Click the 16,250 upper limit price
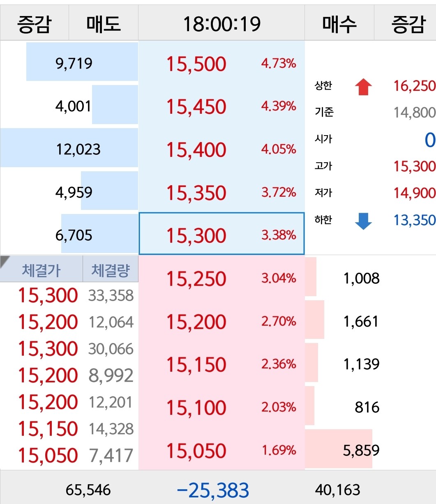 414,86
